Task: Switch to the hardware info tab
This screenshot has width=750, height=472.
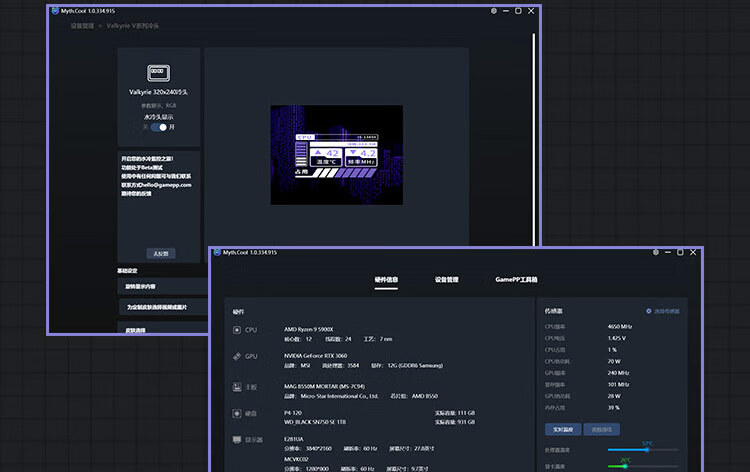Action: tap(386, 280)
